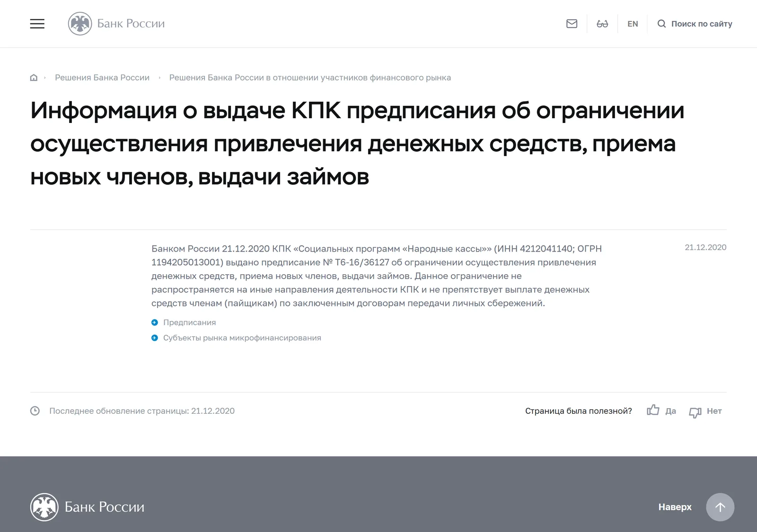Click the Наверх footer label

tap(675, 507)
